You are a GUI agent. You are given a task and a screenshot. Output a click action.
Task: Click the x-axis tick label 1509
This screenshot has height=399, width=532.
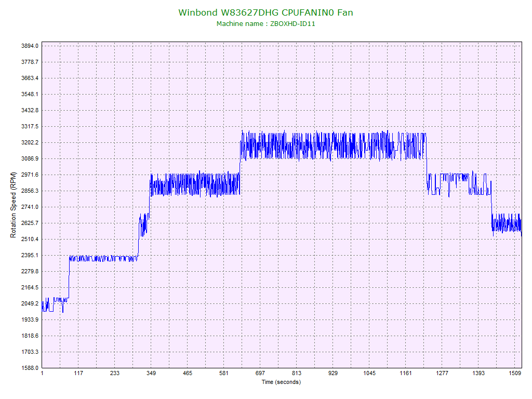pyautogui.click(x=515, y=373)
